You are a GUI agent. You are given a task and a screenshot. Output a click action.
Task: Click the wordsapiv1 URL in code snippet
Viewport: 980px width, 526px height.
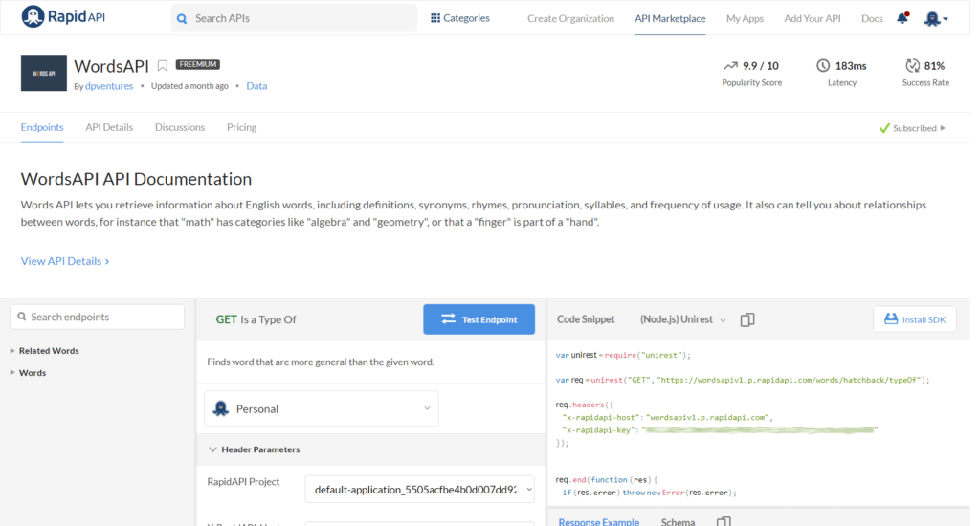[790, 380]
